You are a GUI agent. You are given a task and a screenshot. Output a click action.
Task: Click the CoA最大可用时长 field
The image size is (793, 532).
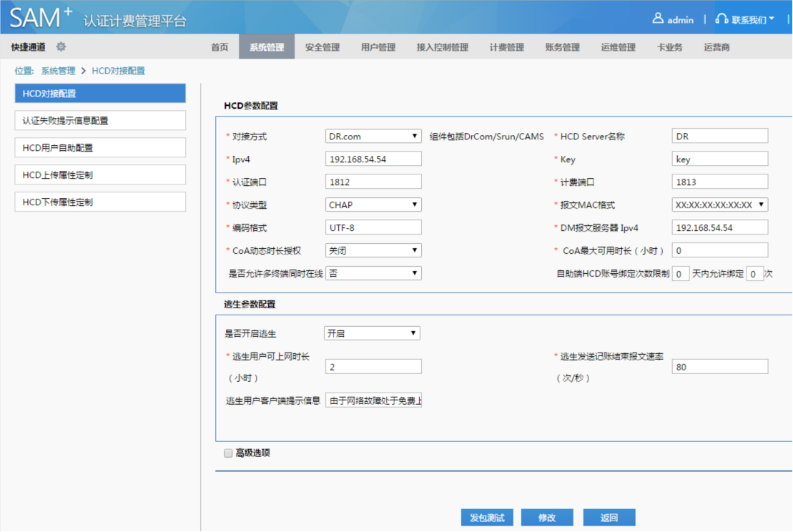click(719, 250)
